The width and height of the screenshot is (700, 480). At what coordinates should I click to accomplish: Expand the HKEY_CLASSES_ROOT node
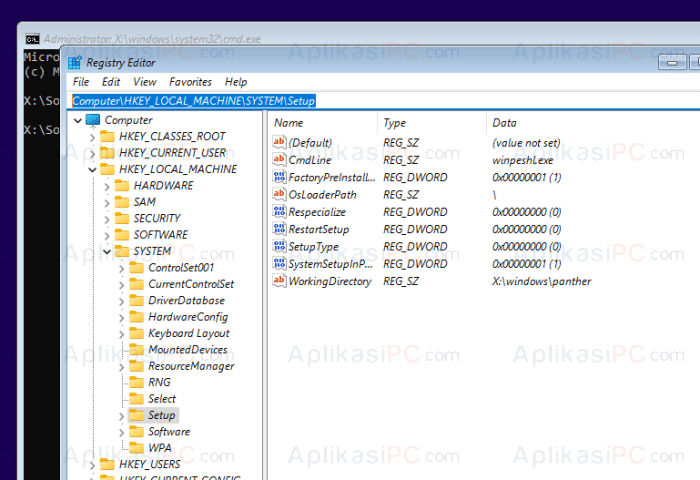pyautogui.click(x=92, y=137)
